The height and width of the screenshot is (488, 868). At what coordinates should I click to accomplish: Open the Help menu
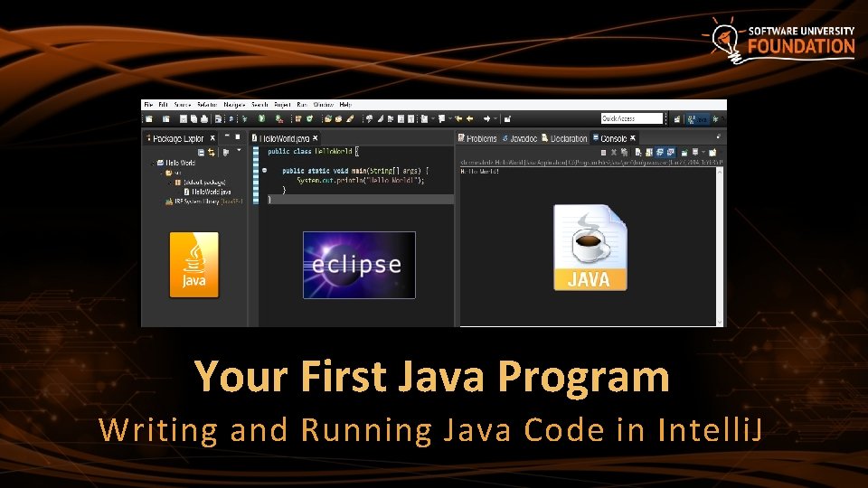pos(345,105)
